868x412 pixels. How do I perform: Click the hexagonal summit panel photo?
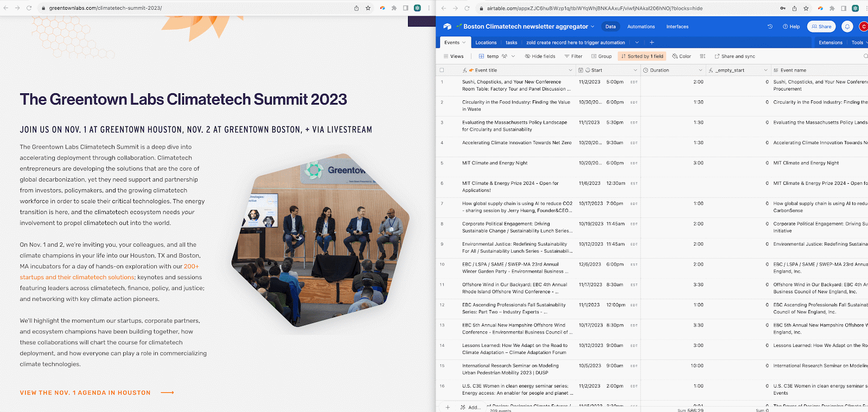(x=321, y=240)
